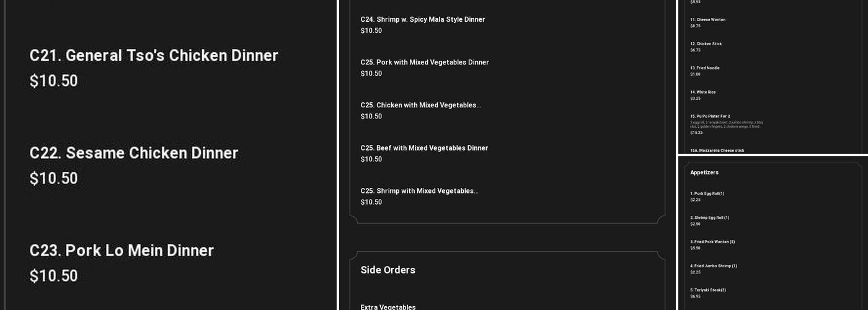Choose C25 Beef with Mixed Vegetables Dinner
The height and width of the screenshot is (310, 868).
tap(424, 148)
